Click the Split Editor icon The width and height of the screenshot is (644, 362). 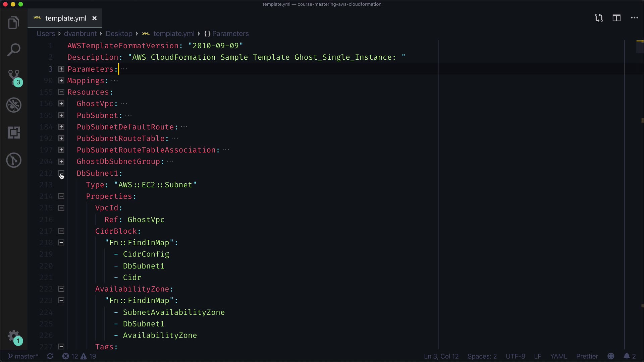click(616, 18)
